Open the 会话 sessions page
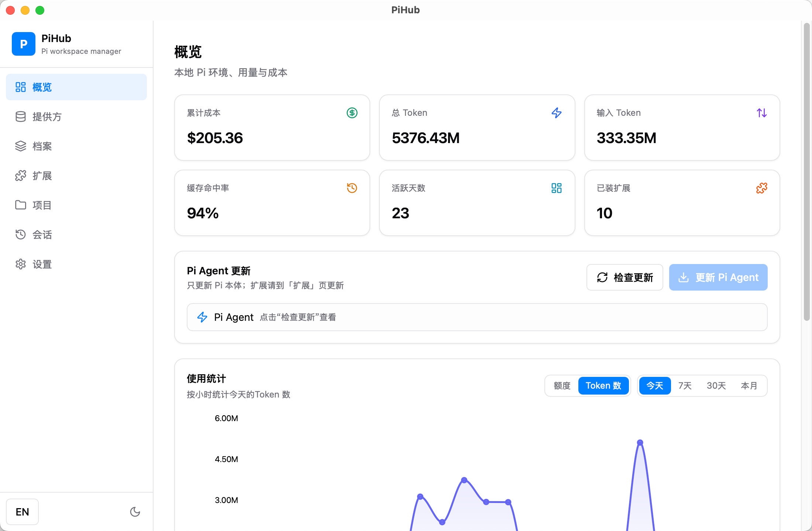Screen dimensions: 812x531 click(x=76, y=235)
